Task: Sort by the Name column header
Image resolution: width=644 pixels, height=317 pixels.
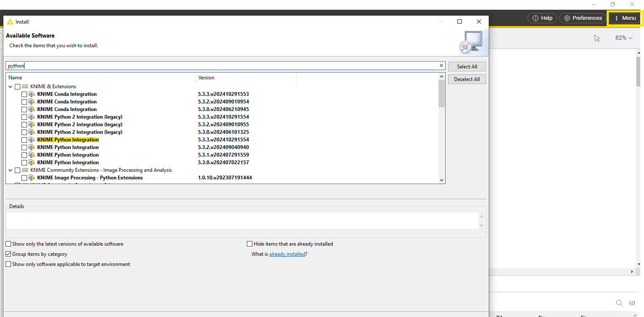Action: pyautogui.click(x=101, y=78)
